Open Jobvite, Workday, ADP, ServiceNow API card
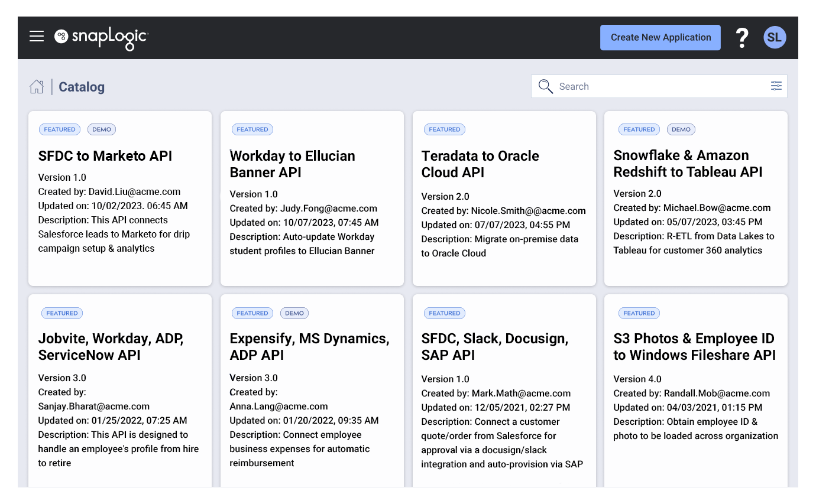This screenshot has width=816, height=504. [x=120, y=391]
